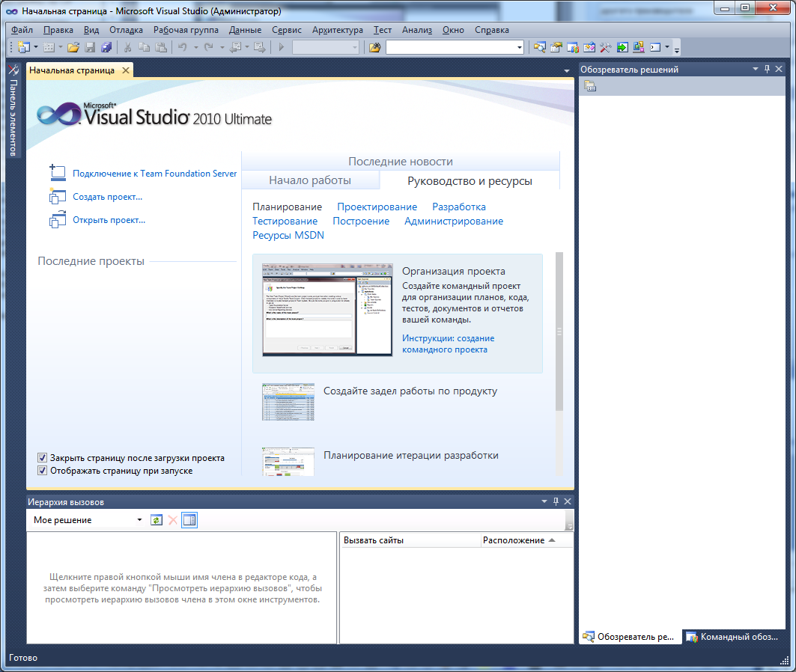Open the Properties Window toolbar icon

point(556,47)
